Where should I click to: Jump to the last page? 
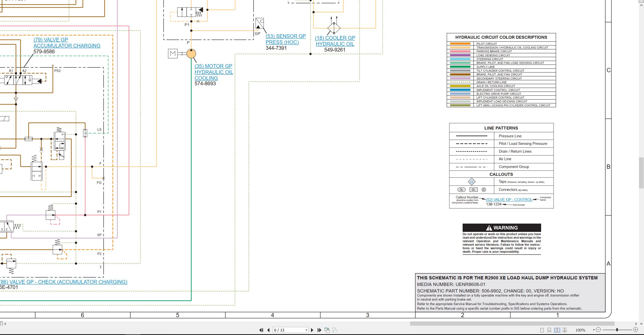pyautogui.click(x=319, y=330)
